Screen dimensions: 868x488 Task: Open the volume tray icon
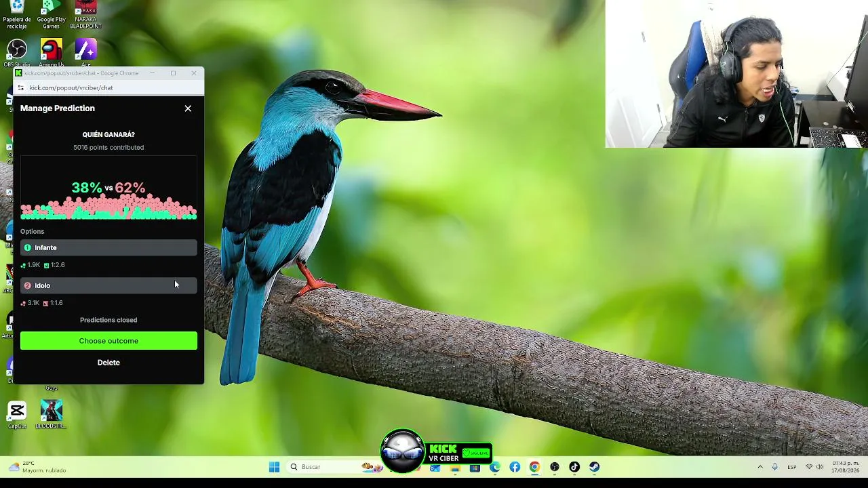pyautogui.click(x=819, y=467)
